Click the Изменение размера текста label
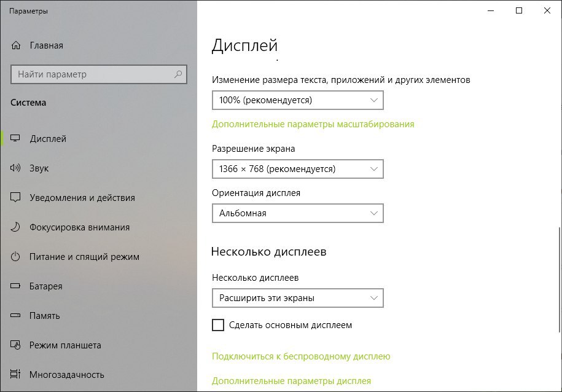562x392 pixels. [x=341, y=80]
